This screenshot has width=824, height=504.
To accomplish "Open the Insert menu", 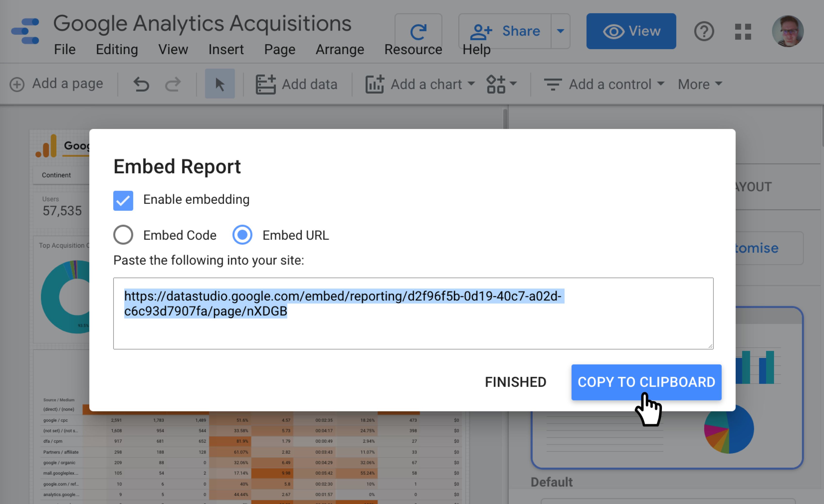I will 226,50.
